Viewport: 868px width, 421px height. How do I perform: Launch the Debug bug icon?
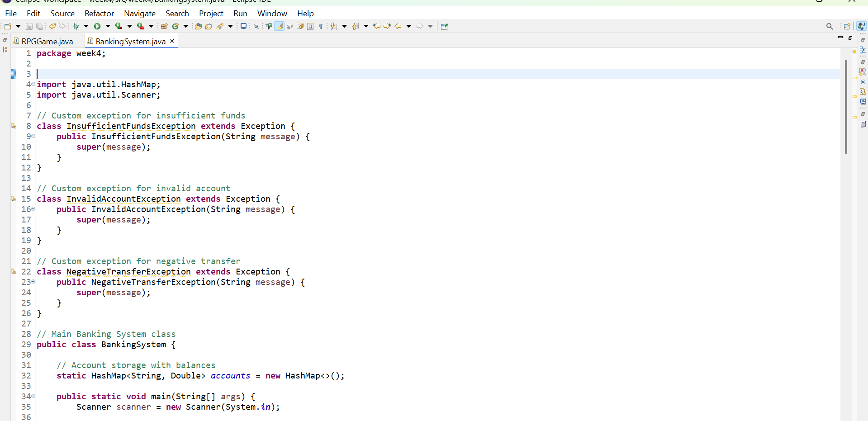[x=76, y=27]
